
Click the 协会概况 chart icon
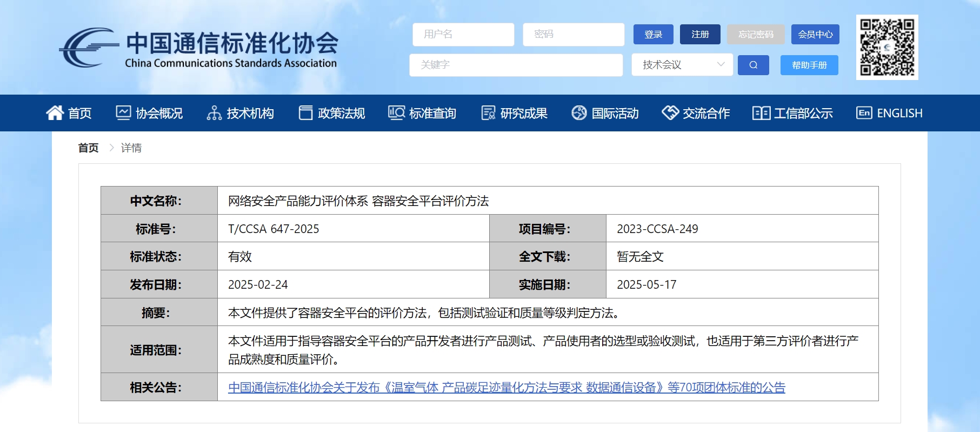tap(123, 112)
